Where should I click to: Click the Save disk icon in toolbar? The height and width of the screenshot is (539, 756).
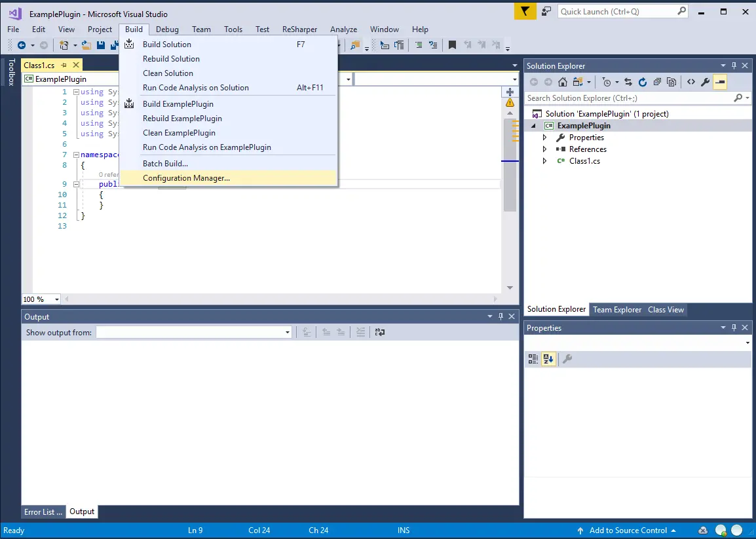[101, 45]
